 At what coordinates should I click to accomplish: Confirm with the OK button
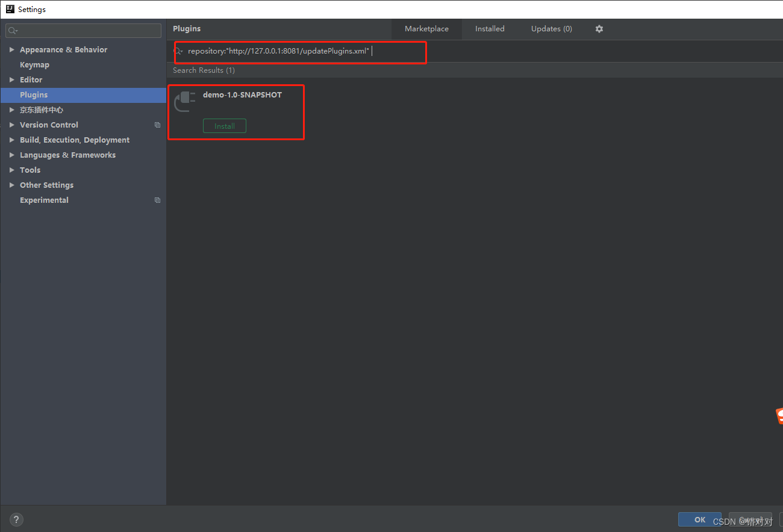tap(700, 520)
